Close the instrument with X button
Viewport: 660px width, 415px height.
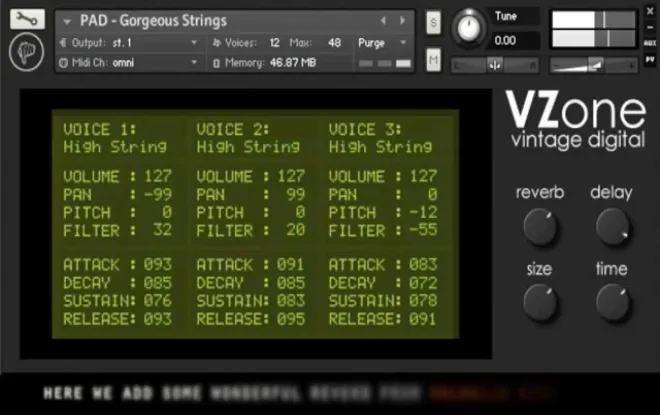(650, 11)
